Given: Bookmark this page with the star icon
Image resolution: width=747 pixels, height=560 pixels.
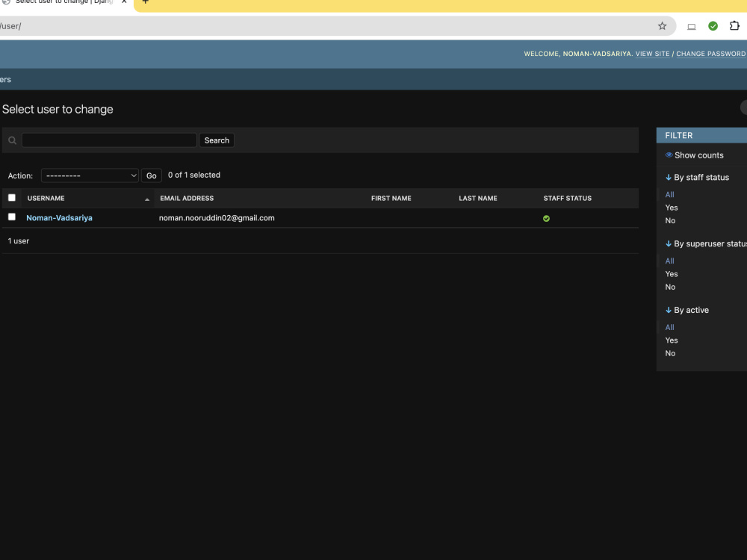Looking at the screenshot, I should [662, 26].
